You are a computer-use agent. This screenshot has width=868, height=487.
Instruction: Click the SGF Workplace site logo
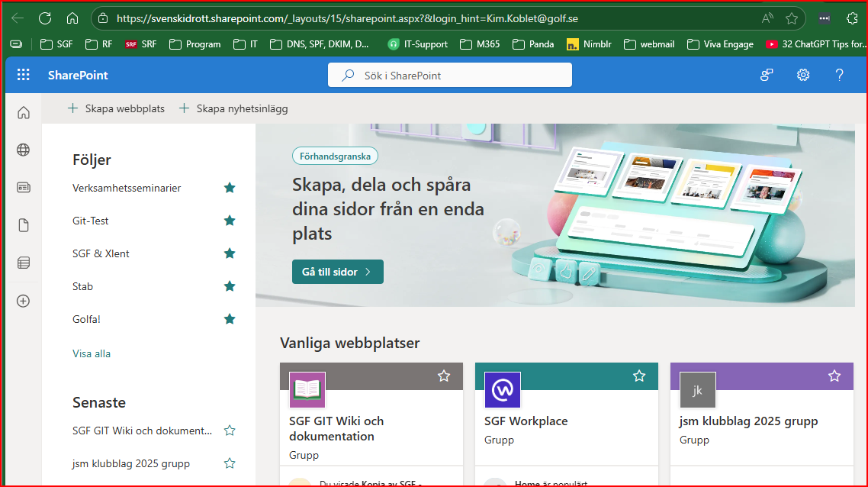coord(503,389)
